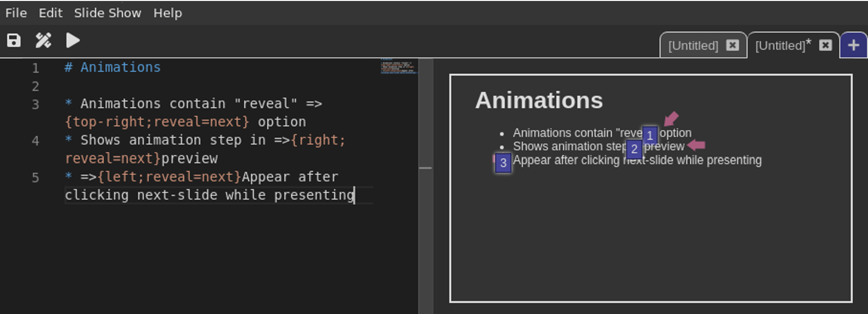868x314 pixels.
Task: Click the pink arrow beside 'preview'
Action: tap(696, 145)
